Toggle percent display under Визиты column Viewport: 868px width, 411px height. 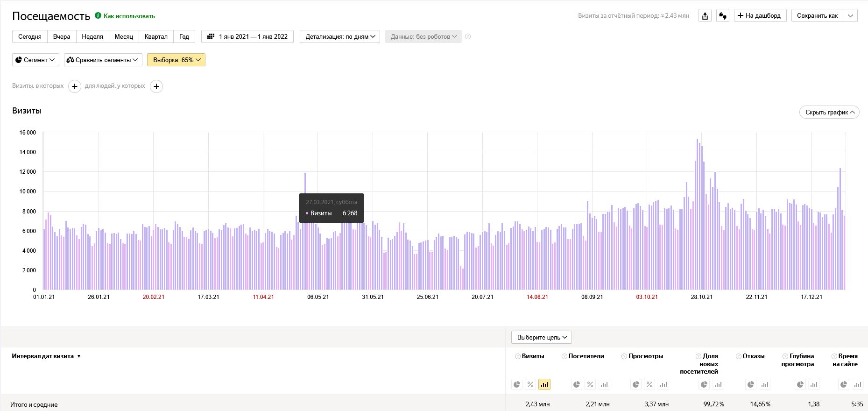coord(530,384)
